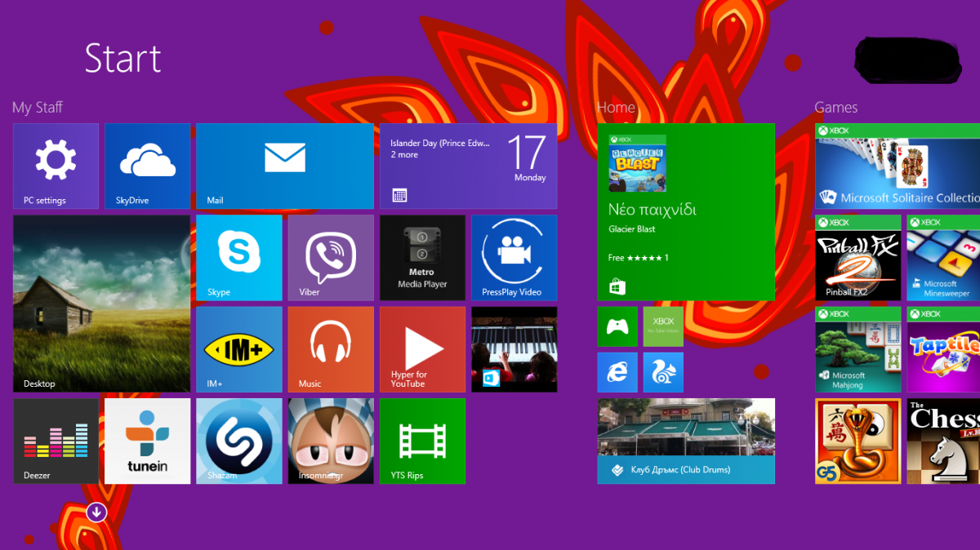The width and height of the screenshot is (980, 550).
Task: Open the Microsoft Mahjong tile
Action: tap(858, 349)
